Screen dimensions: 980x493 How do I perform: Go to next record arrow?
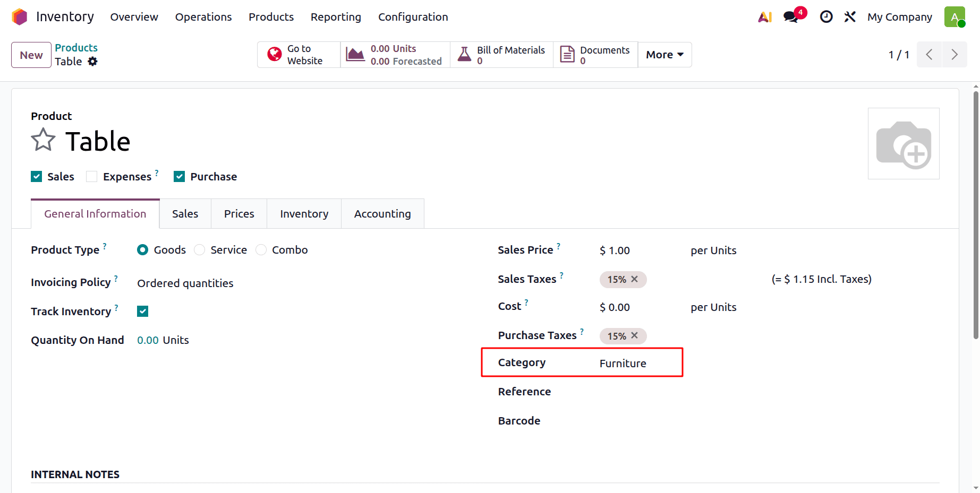click(x=955, y=55)
